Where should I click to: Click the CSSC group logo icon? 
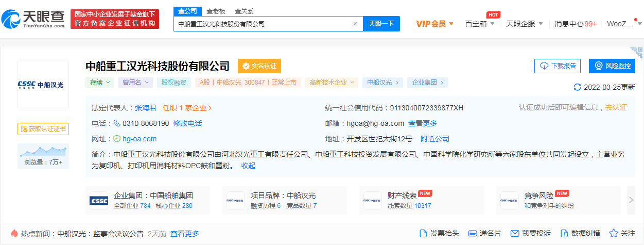click(99, 201)
